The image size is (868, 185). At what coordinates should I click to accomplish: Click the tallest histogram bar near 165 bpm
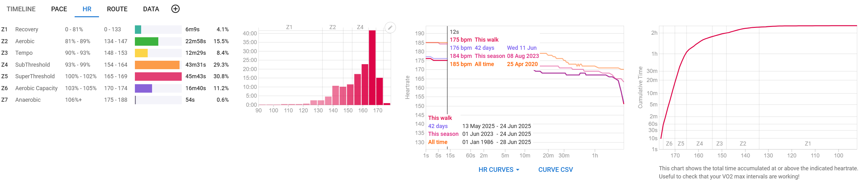pos(372,68)
